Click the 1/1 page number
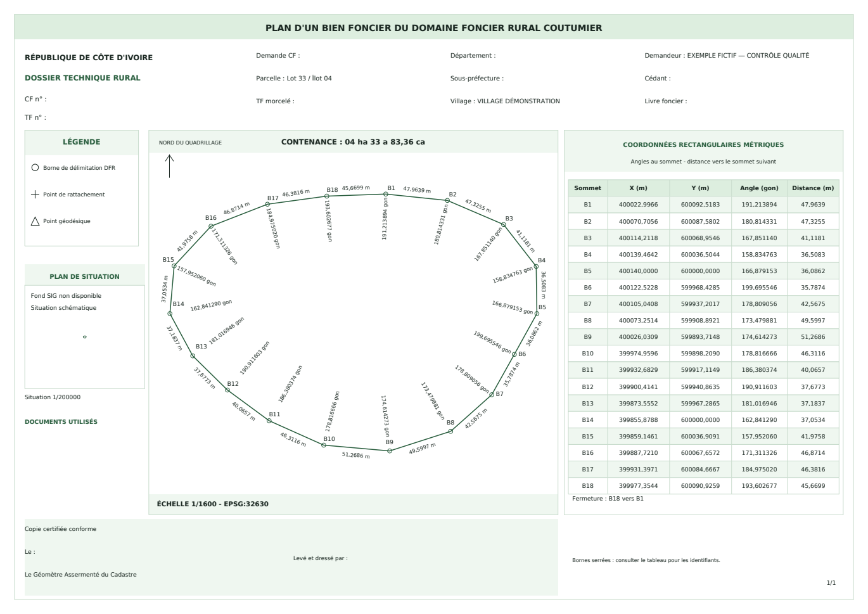The width and height of the screenshot is (868, 614). click(831, 583)
